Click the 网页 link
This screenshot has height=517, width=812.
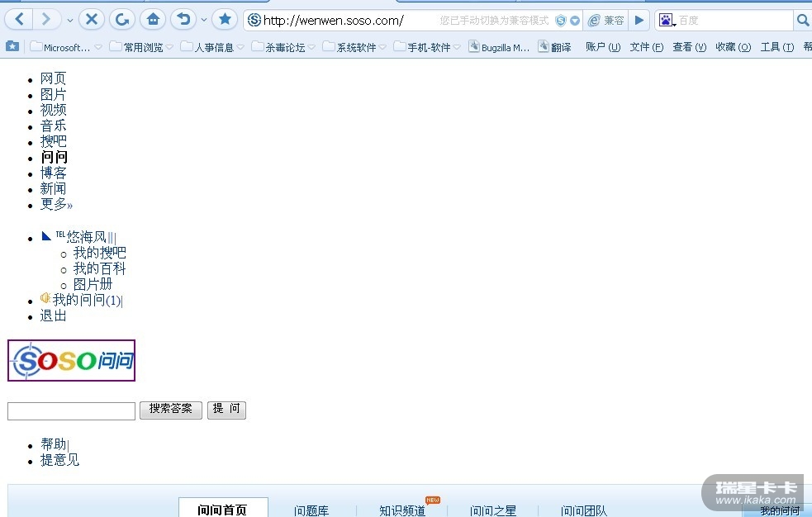tap(53, 78)
